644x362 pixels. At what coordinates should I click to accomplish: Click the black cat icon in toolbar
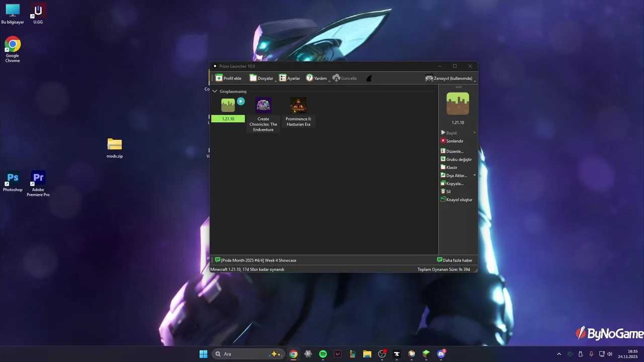pyautogui.click(x=369, y=78)
